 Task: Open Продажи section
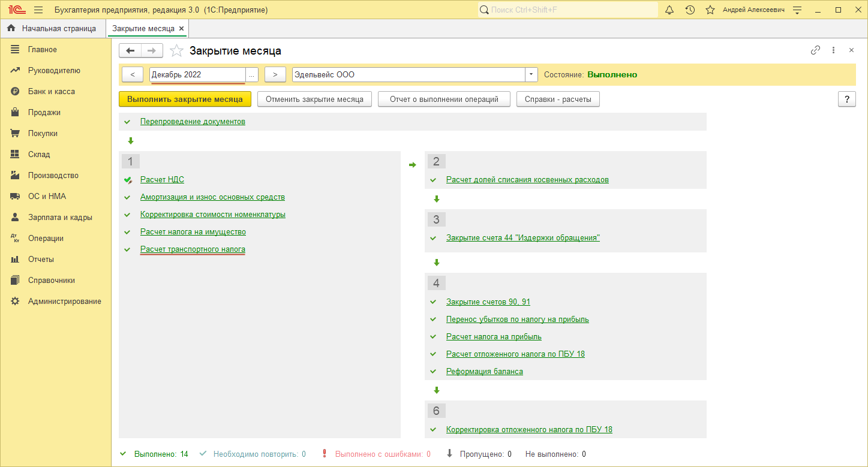[x=44, y=112]
